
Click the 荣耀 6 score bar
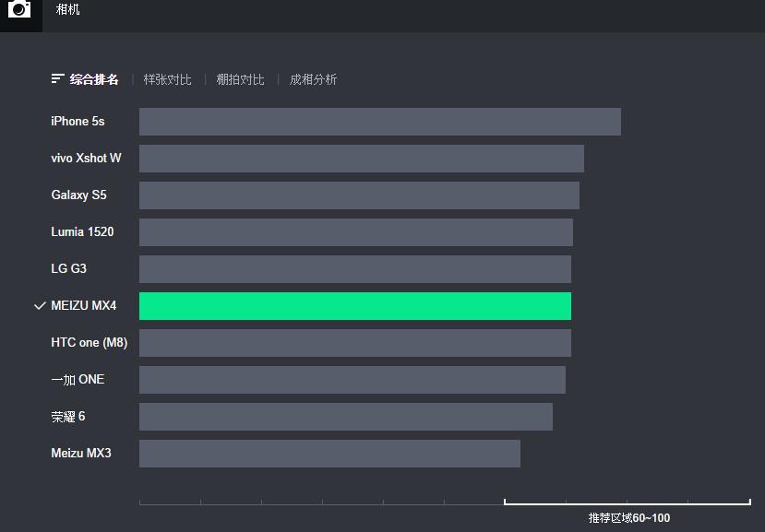click(346, 417)
